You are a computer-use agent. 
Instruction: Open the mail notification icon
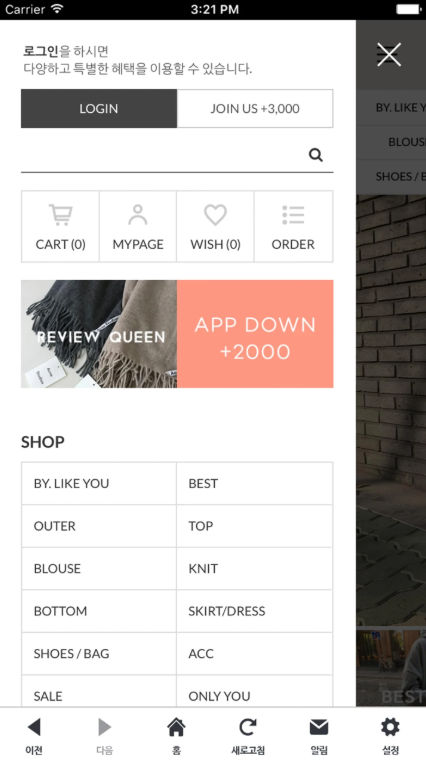point(319,735)
